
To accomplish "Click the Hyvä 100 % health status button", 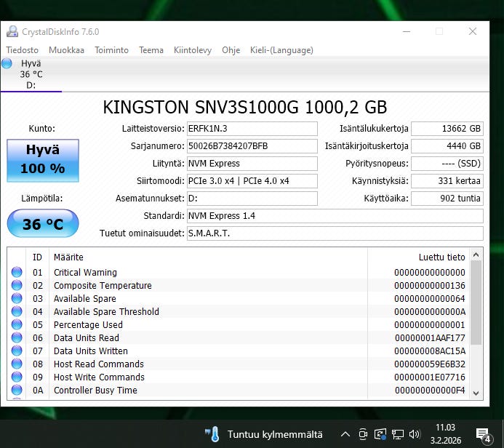I will 42,159.
